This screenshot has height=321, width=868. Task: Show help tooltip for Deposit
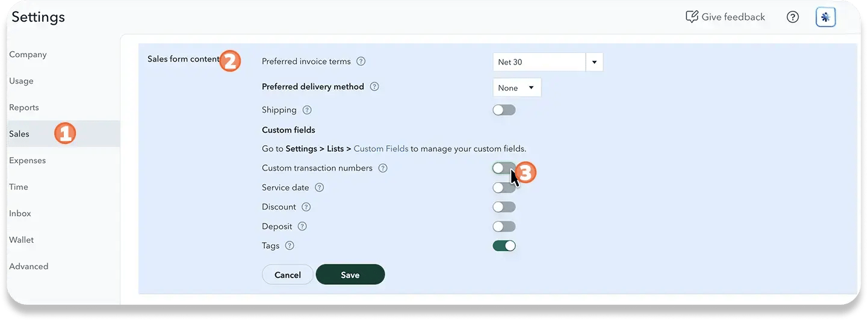[x=303, y=226]
